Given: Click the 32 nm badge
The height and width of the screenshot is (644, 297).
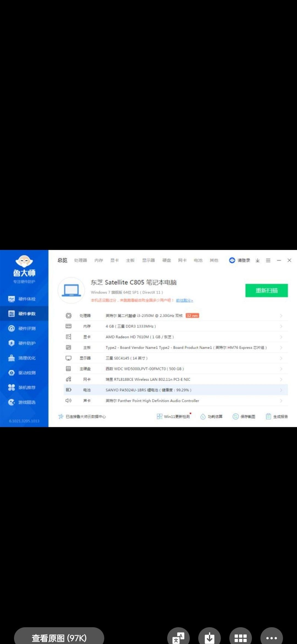Looking at the screenshot, I should click(192, 316).
